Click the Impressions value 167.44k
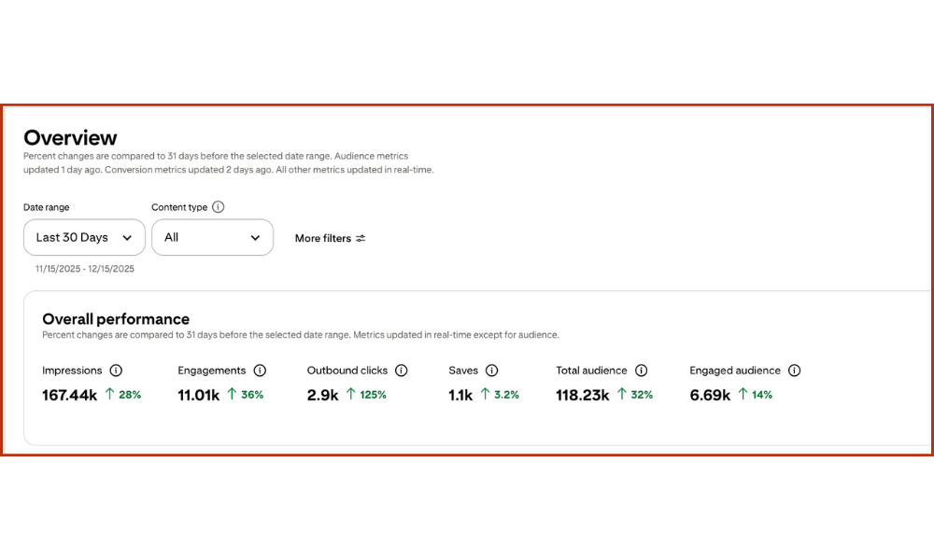The height and width of the screenshot is (560, 934). tap(69, 395)
